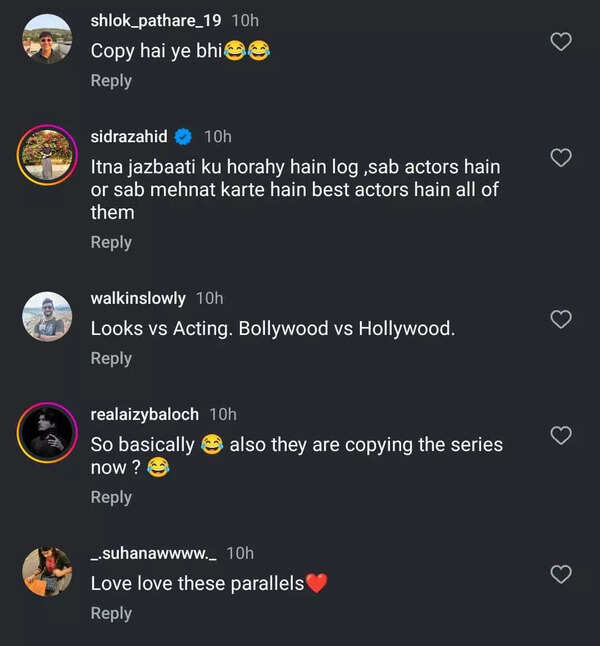The image size is (600, 646).
Task: View _.suhanawwww._'s profile avatar
Action: [x=47, y=572]
